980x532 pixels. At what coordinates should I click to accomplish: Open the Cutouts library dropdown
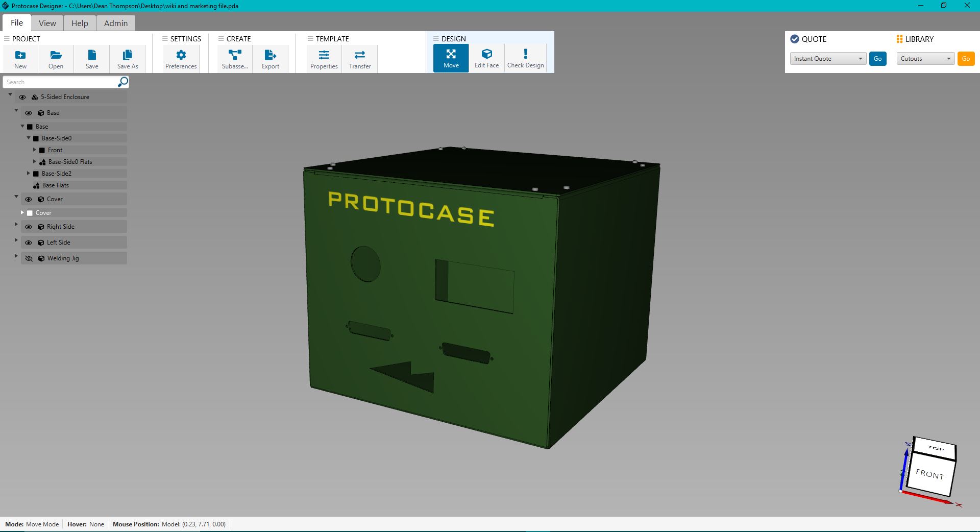tap(925, 59)
